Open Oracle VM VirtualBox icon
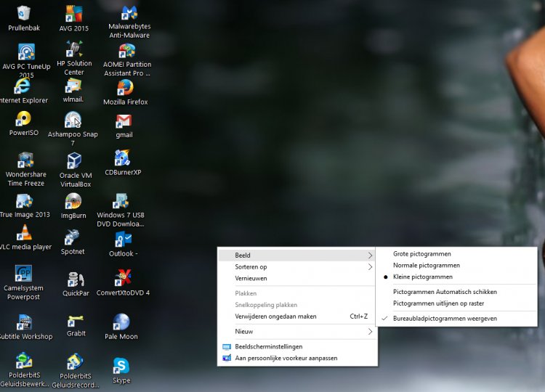Viewport: 545px width, 392px height. 74,161
